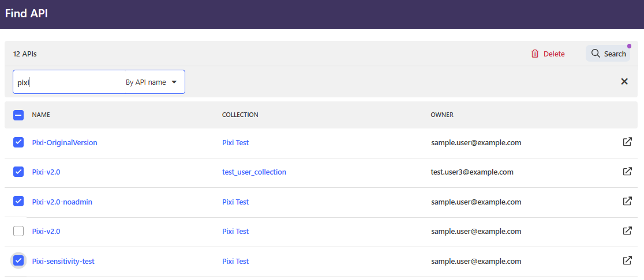Open Pixi-sensitivity-test external link icon

pos(627,261)
